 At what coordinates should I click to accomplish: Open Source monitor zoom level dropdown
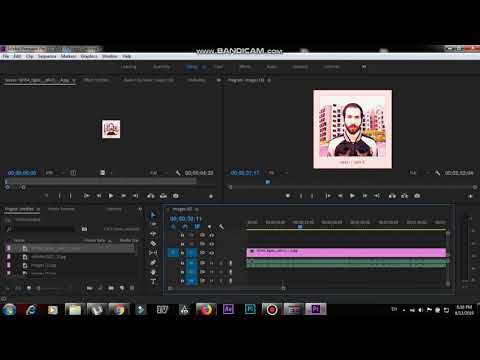click(x=54, y=173)
